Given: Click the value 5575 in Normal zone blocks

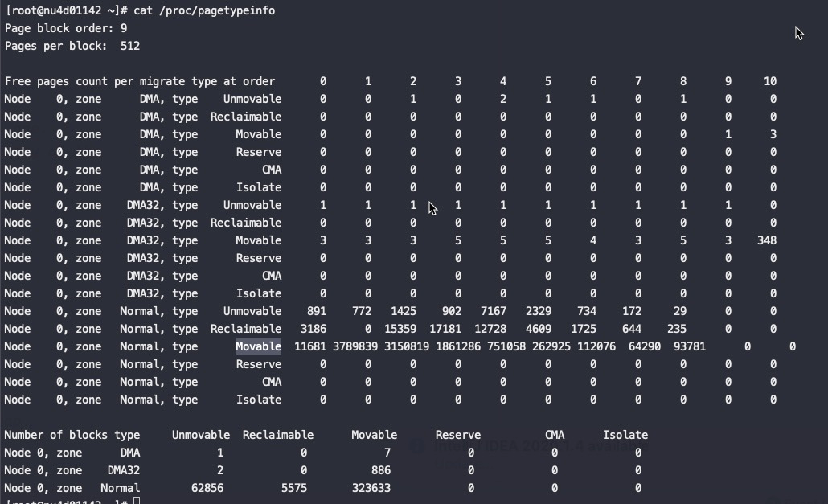Looking at the screenshot, I should tap(294, 488).
